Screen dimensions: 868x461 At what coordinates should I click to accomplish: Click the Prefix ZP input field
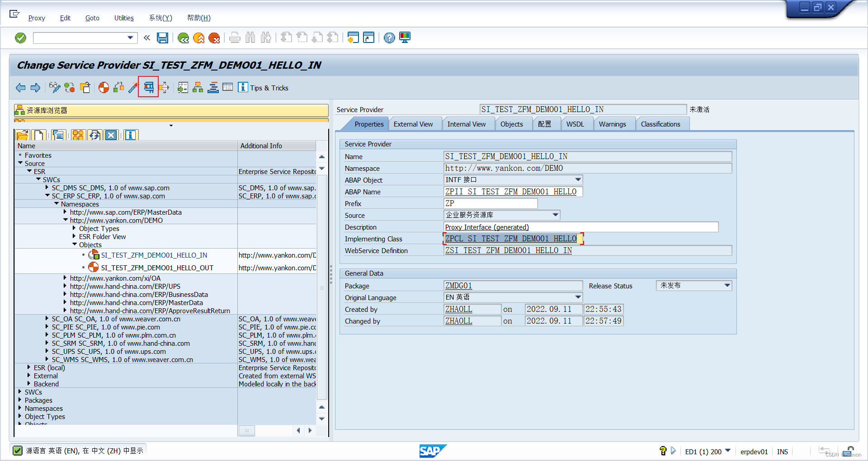[491, 203]
